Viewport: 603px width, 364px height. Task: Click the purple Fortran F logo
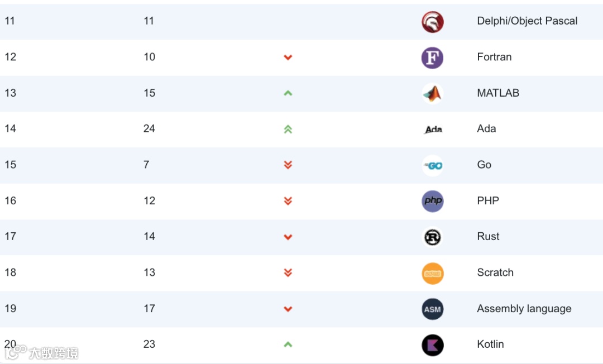pos(432,58)
